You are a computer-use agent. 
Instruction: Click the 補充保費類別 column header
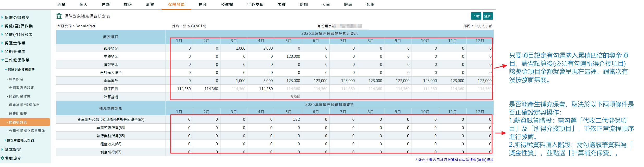coord(111,108)
